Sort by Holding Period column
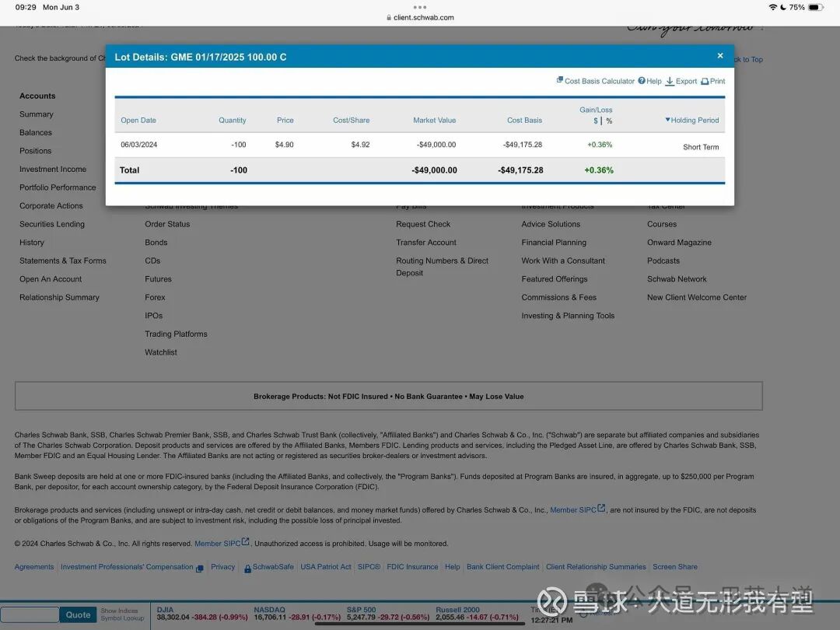This screenshot has width=840, height=630. (x=692, y=120)
